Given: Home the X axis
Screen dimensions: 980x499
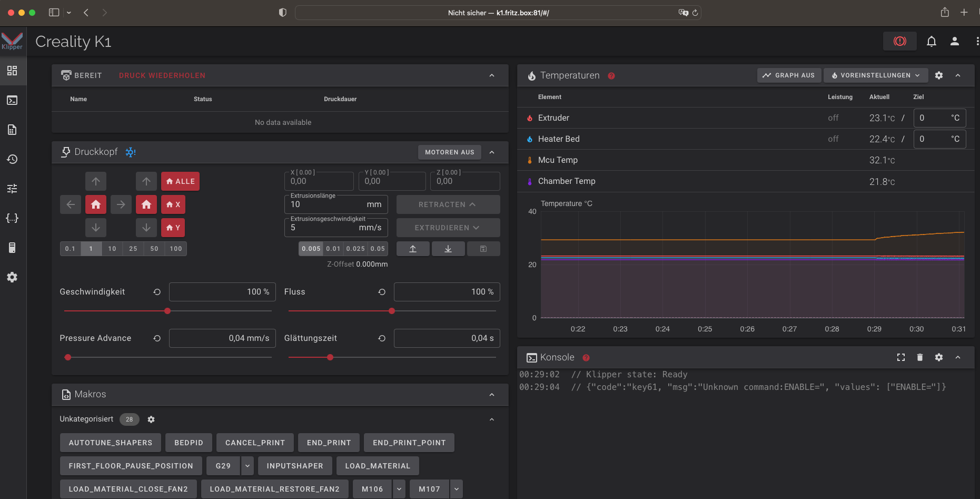Looking at the screenshot, I should 173,204.
